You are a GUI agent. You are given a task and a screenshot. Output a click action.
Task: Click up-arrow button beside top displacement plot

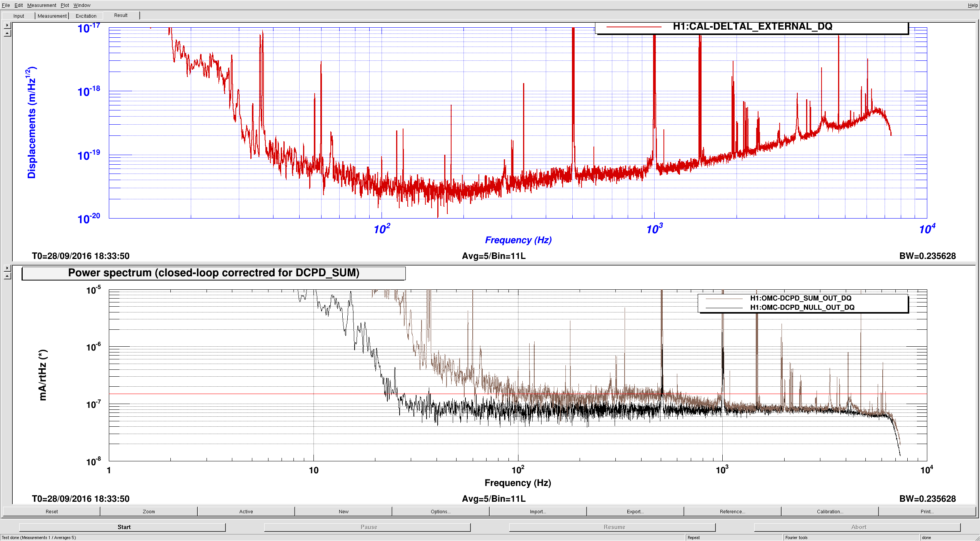point(7,33)
